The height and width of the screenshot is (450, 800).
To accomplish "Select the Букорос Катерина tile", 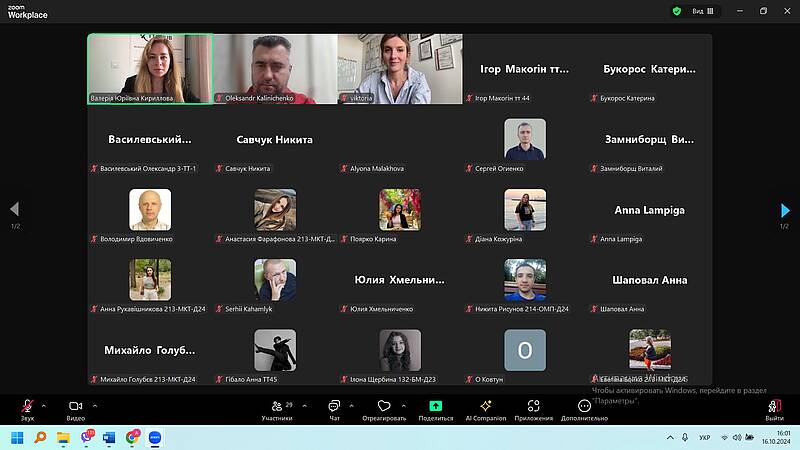I will click(x=649, y=69).
